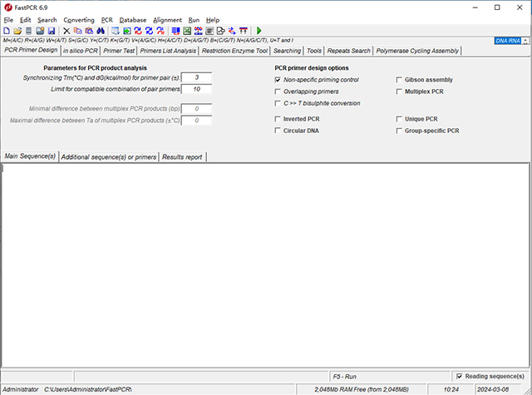Click the blue window list icon after binoculars
532x395 pixels.
[x=116, y=31]
